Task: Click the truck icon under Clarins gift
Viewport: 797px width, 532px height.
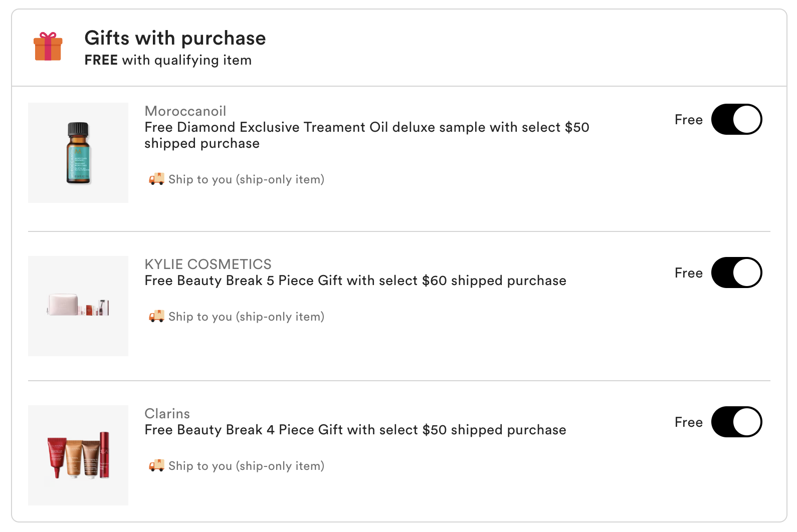Action: pyautogui.click(x=156, y=465)
